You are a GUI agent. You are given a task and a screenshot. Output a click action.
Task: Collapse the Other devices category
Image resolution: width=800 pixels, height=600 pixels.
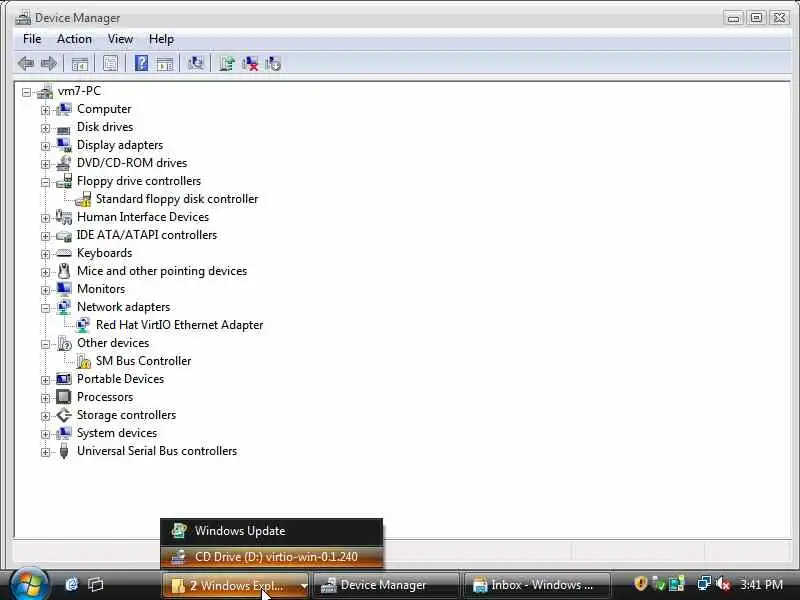(x=45, y=344)
